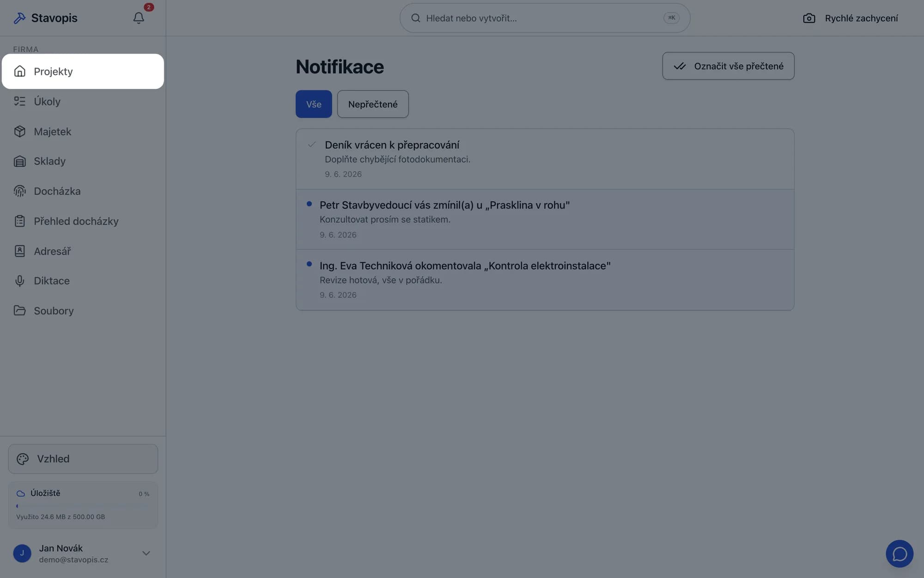
Task: Click the Docházka fingerprint icon
Action: [x=19, y=191]
